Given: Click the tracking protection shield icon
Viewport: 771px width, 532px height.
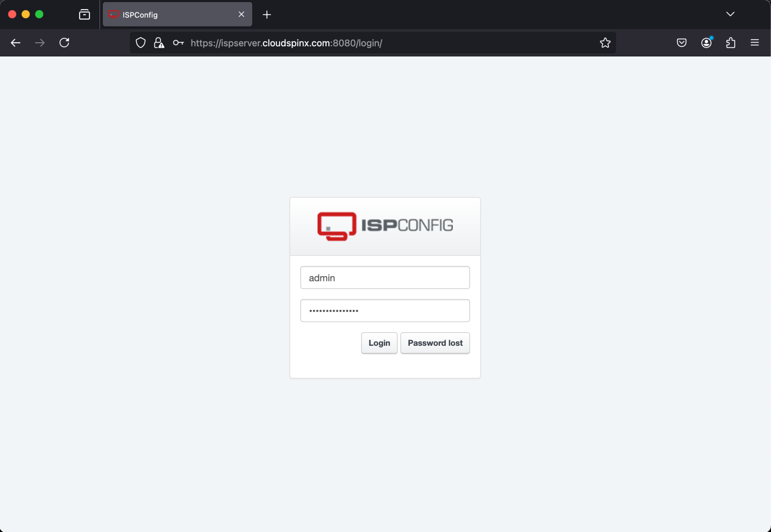Looking at the screenshot, I should coord(140,43).
